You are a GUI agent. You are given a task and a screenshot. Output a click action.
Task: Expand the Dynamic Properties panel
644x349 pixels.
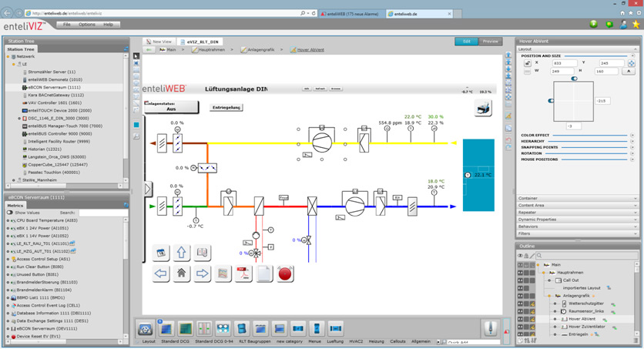(x=577, y=220)
